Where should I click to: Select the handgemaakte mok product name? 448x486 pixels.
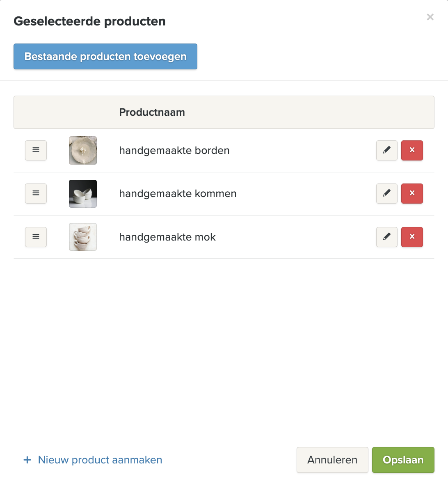(167, 237)
